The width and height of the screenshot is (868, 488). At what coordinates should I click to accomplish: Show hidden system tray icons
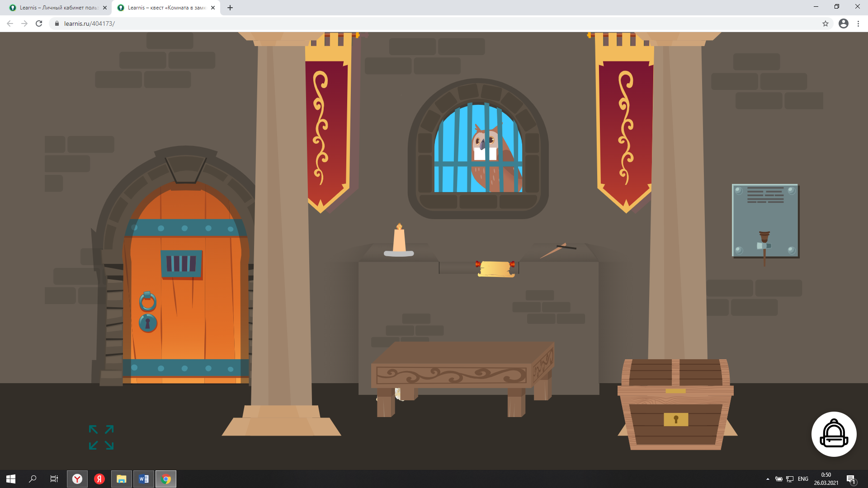(768, 479)
